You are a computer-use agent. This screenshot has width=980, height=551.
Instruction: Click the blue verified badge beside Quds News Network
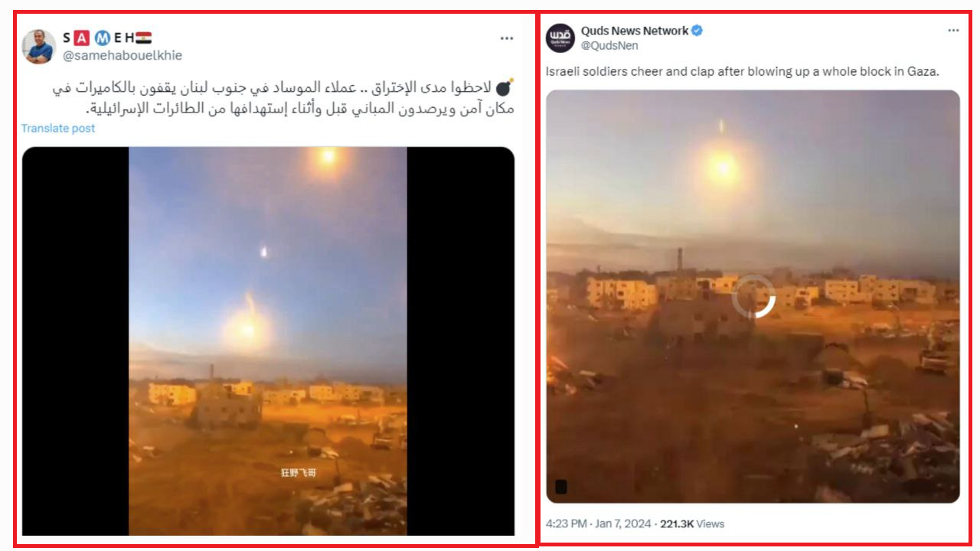pyautogui.click(x=697, y=31)
